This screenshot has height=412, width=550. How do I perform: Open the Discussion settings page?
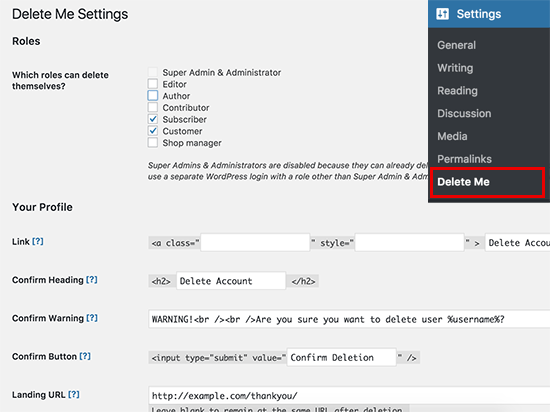[x=464, y=113]
